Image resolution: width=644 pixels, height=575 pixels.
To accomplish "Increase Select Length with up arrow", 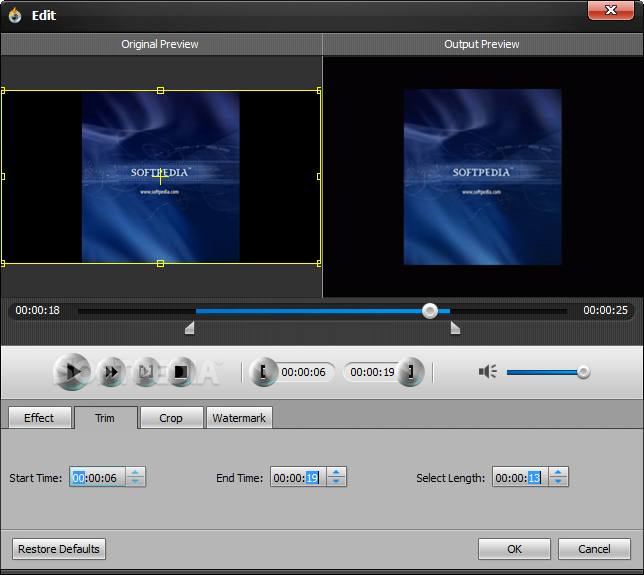I will (x=558, y=472).
